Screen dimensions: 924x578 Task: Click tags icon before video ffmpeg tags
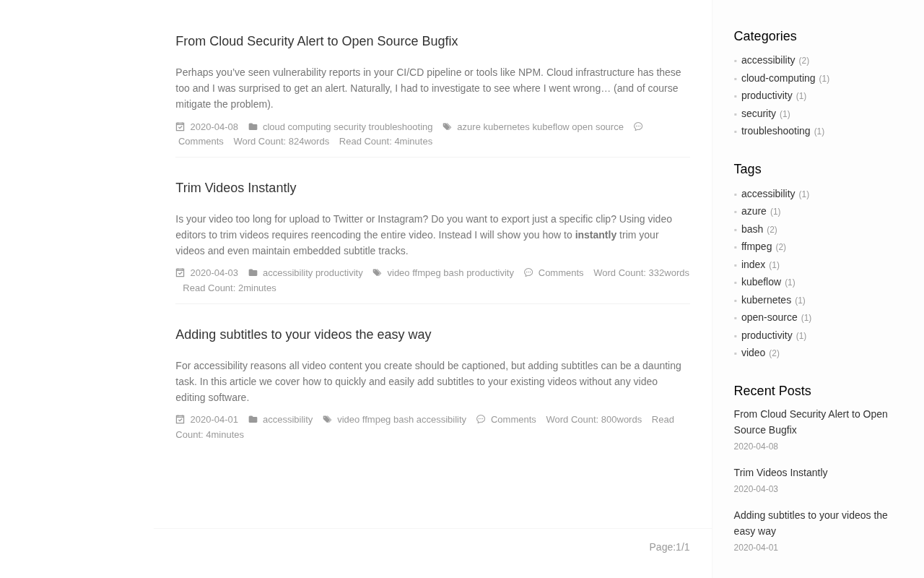377,273
